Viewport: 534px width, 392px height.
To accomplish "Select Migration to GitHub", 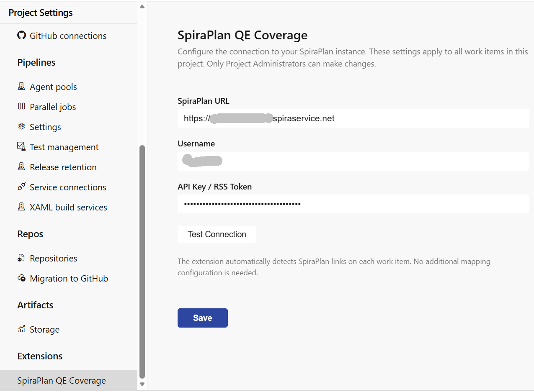I will click(69, 278).
